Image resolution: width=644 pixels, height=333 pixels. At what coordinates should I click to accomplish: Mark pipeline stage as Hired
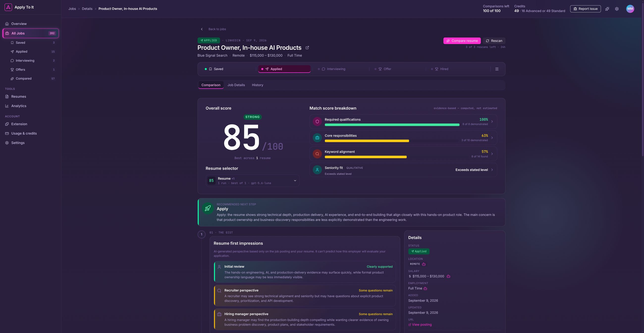point(454,69)
